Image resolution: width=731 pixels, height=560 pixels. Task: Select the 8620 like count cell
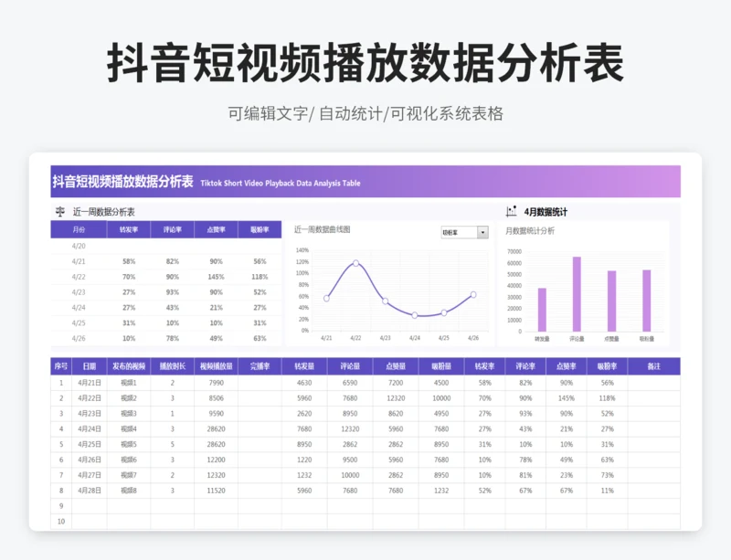396,414
